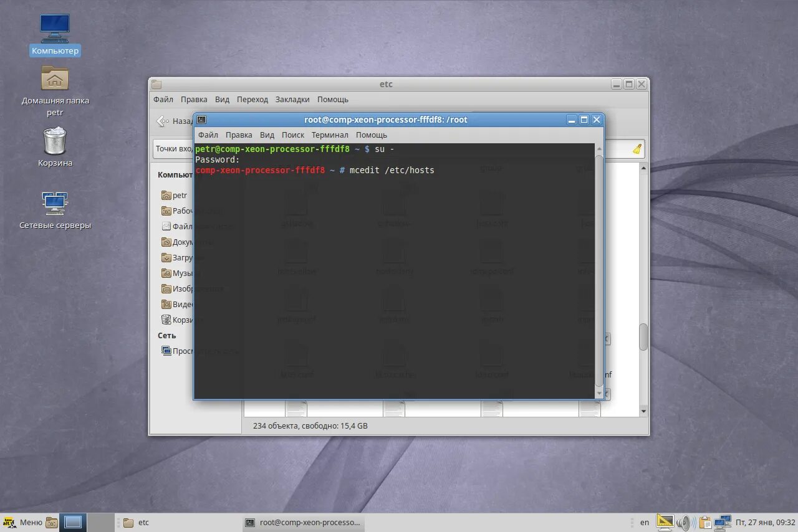
Task: Click the Password: prompt line
Action: 218,160
